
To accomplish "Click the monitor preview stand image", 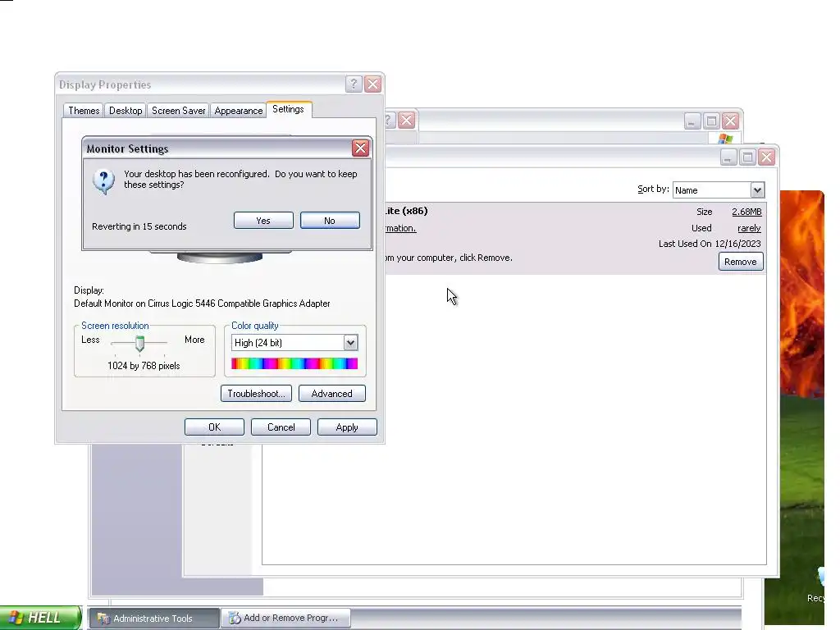I will [x=220, y=258].
